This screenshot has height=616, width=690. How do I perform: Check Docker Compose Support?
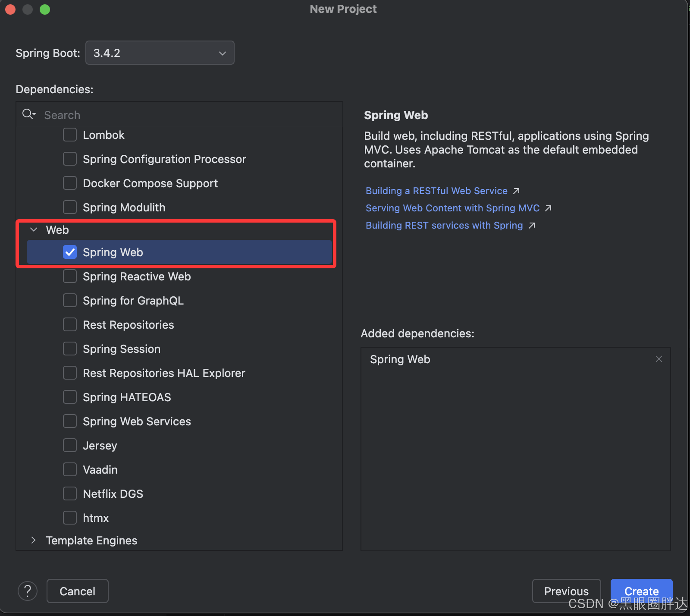point(70,183)
